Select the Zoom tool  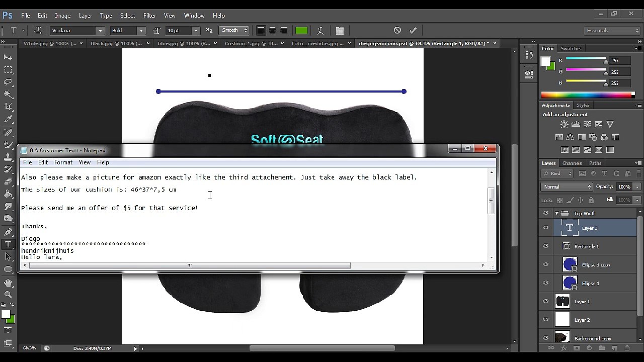click(8, 295)
